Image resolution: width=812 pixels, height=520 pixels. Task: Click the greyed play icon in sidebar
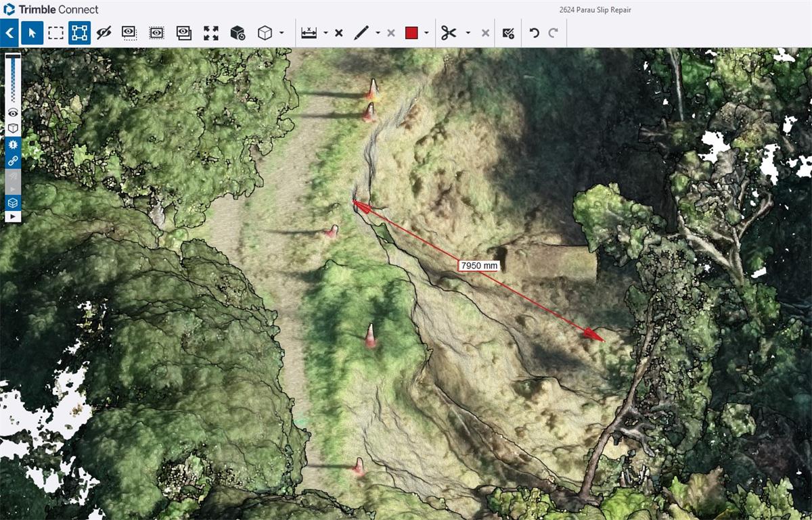pyautogui.click(x=13, y=189)
